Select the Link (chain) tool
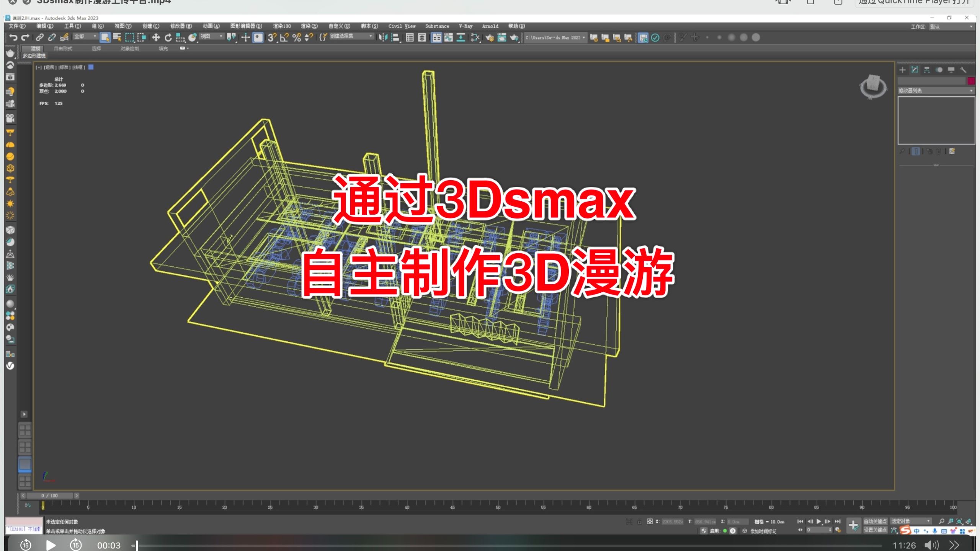 39,37
